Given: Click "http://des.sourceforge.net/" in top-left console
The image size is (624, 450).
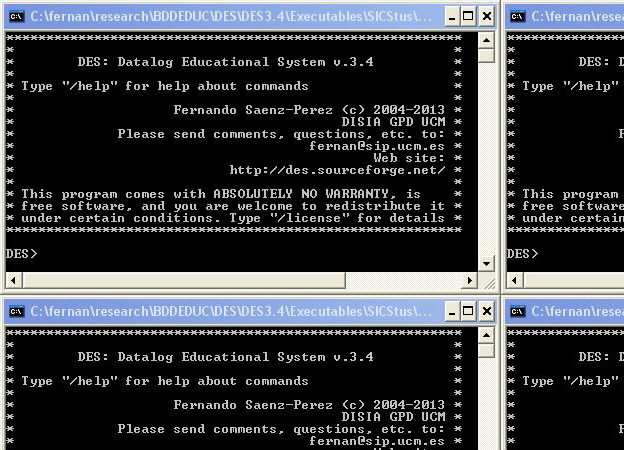Looking at the screenshot, I should pos(337,170).
